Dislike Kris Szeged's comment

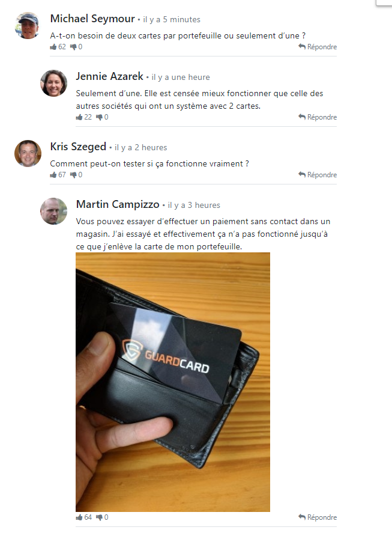pos(73,175)
